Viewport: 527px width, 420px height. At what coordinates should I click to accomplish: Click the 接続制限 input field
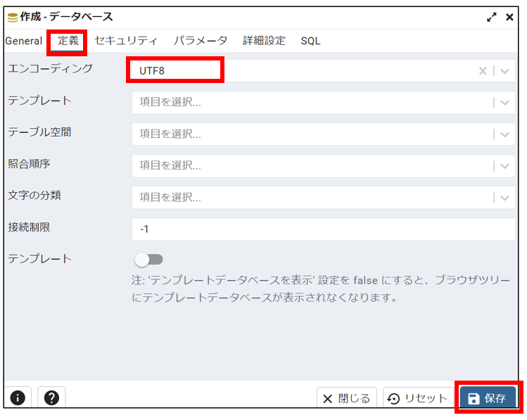pyautogui.click(x=324, y=229)
